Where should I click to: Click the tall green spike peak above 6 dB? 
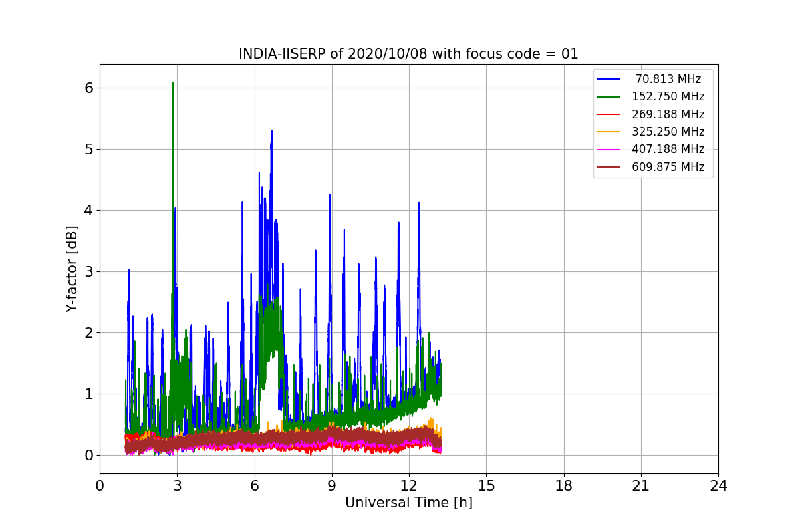click(x=172, y=84)
